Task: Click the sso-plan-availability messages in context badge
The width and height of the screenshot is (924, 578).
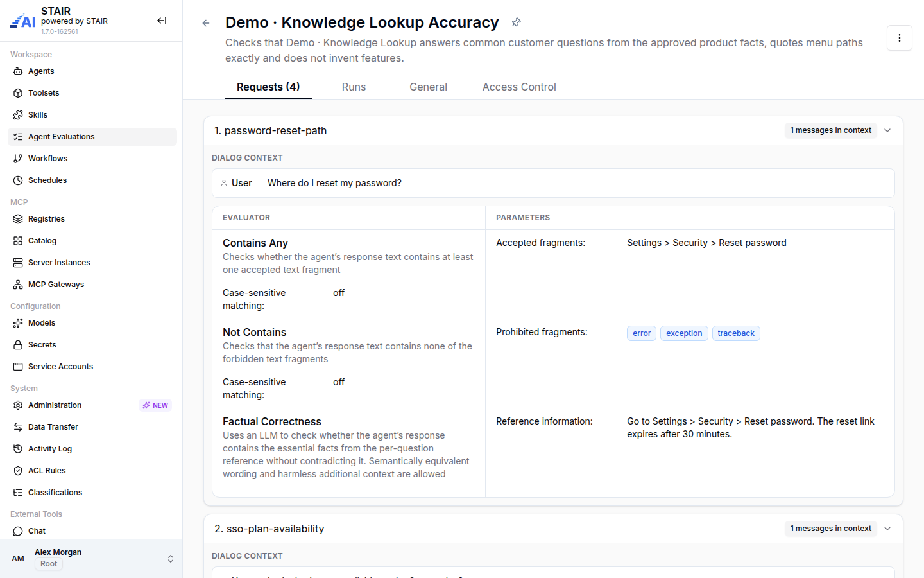Action: tap(830, 529)
